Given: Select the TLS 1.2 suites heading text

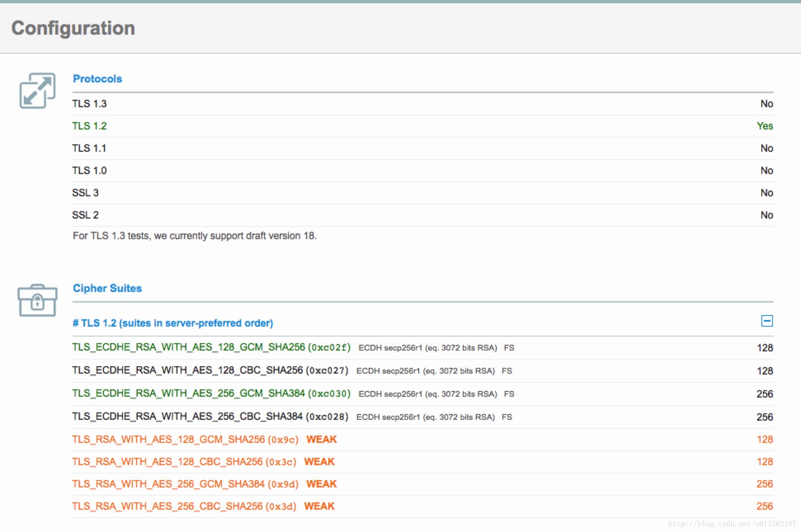Looking at the screenshot, I should 173,323.
